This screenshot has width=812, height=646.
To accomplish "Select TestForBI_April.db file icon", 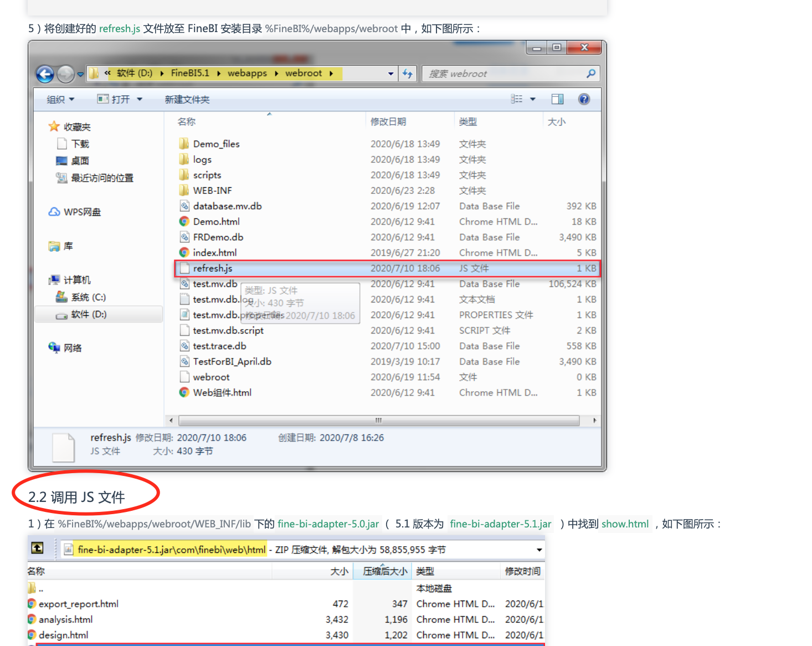I will 184,361.
